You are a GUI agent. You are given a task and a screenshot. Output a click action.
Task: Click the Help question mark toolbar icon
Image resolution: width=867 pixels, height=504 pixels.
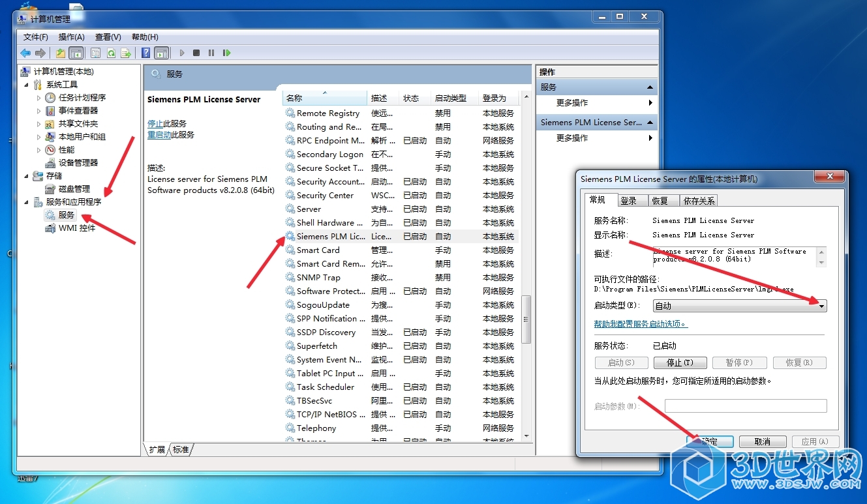point(146,53)
